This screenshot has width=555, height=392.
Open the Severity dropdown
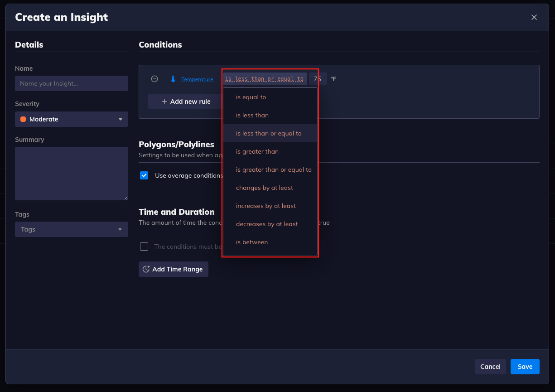[72, 119]
